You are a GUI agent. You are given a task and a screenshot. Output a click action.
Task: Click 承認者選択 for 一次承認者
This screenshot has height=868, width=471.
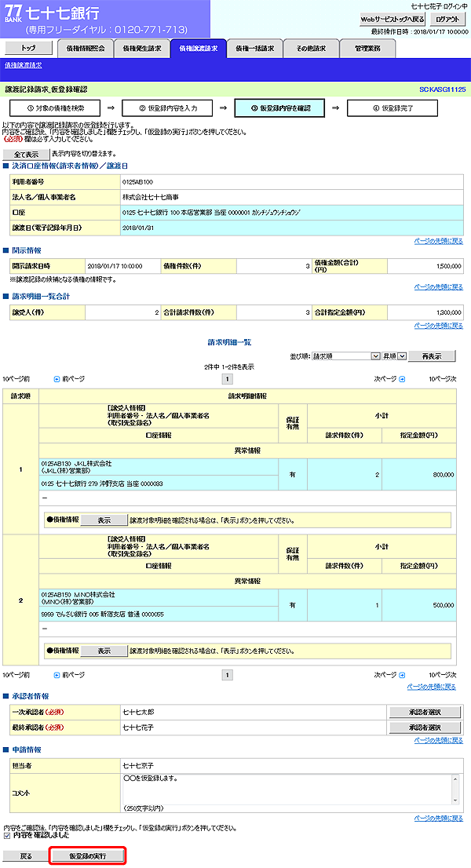point(425,712)
